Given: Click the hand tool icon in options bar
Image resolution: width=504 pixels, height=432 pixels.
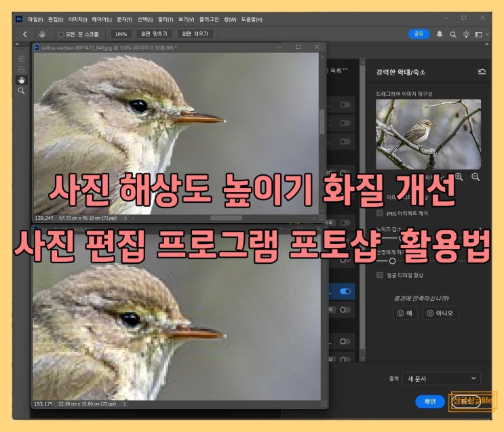Looking at the screenshot, I should click(x=42, y=34).
